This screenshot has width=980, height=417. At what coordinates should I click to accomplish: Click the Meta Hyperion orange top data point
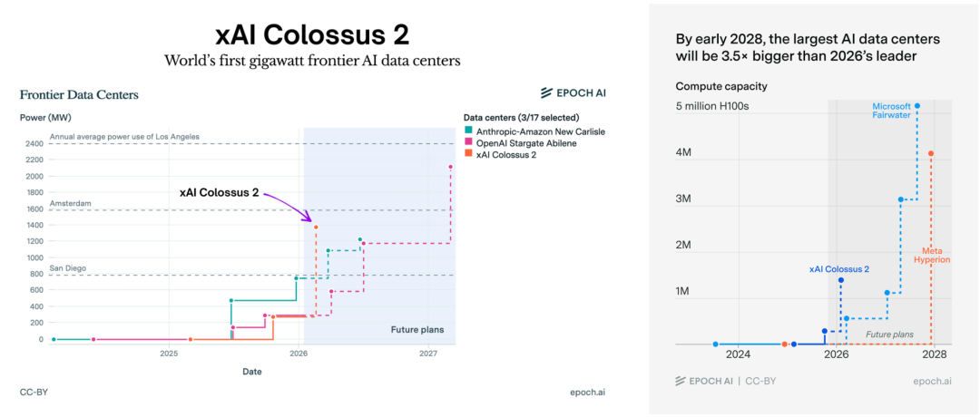click(x=931, y=153)
